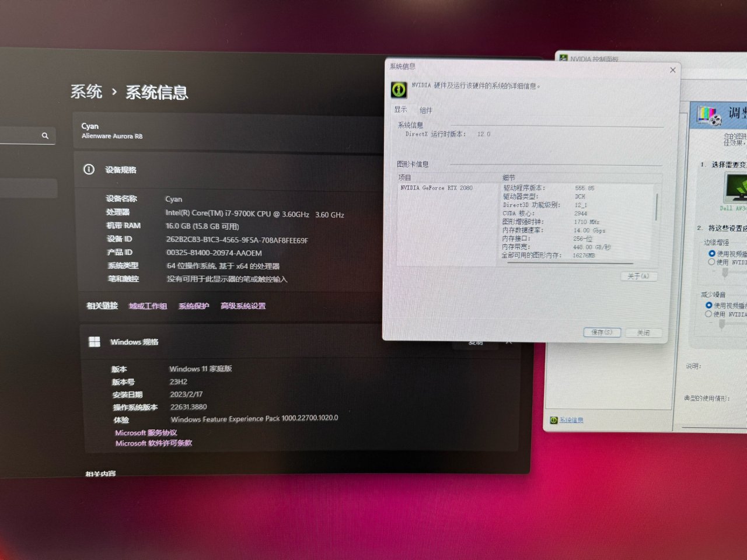Click the 关于(A) button
747x560 pixels.
[638, 276]
